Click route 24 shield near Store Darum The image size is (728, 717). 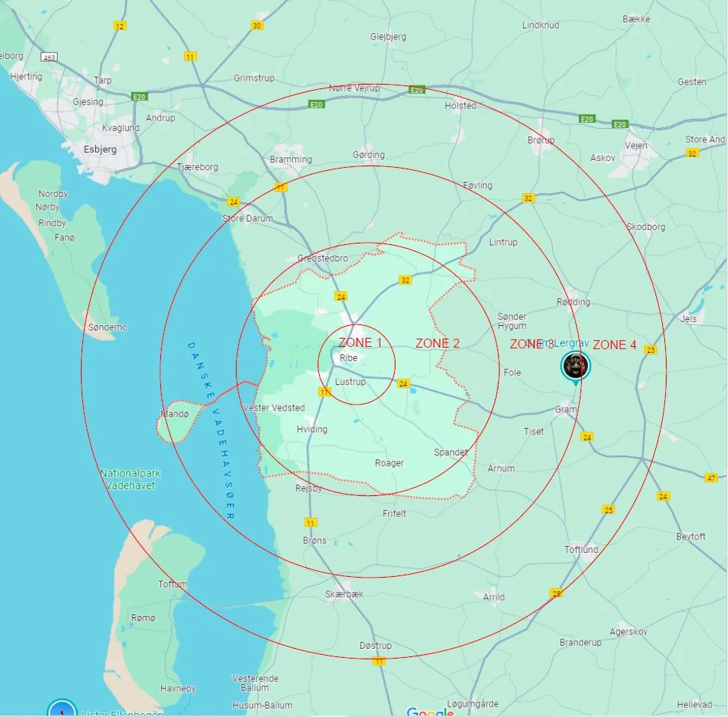coord(234,202)
